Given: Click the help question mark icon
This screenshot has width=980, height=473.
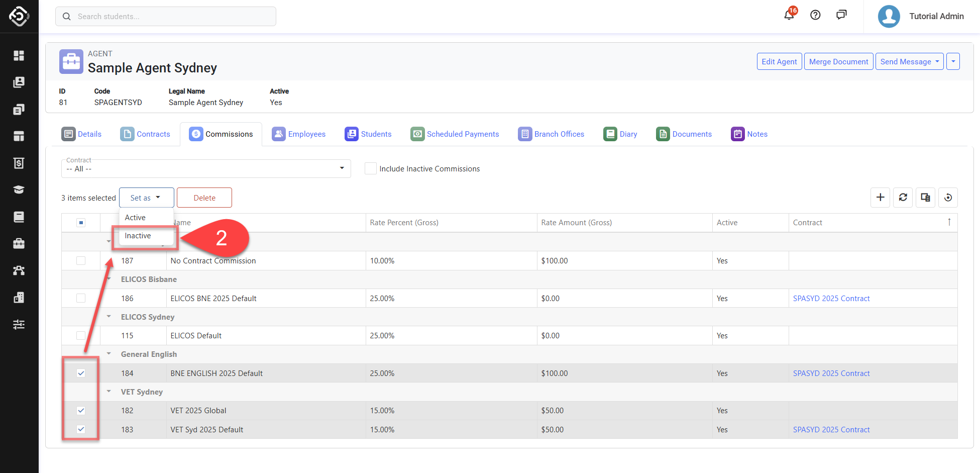Looking at the screenshot, I should [815, 15].
